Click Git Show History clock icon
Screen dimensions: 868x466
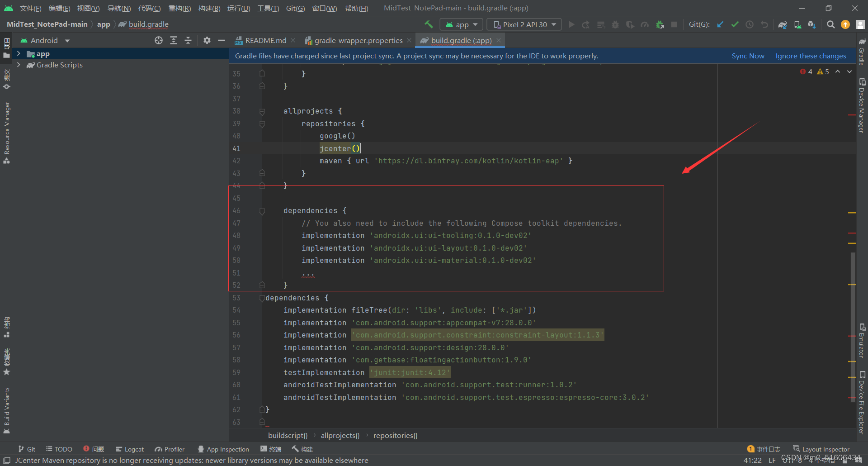point(750,24)
